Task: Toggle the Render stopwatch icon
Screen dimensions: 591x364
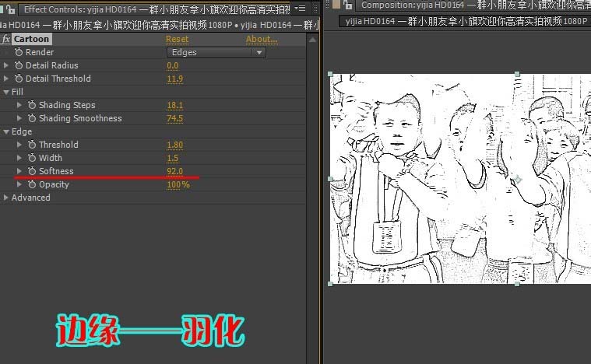Action: point(19,52)
